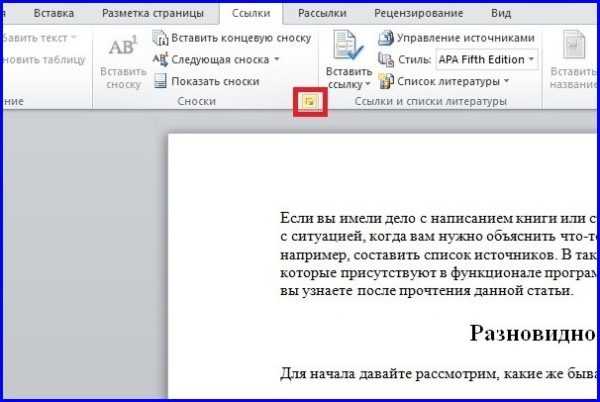Screen dimensions: 600x402
Task: Switch to the Вставка tab
Action: pyautogui.click(x=52, y=13)
